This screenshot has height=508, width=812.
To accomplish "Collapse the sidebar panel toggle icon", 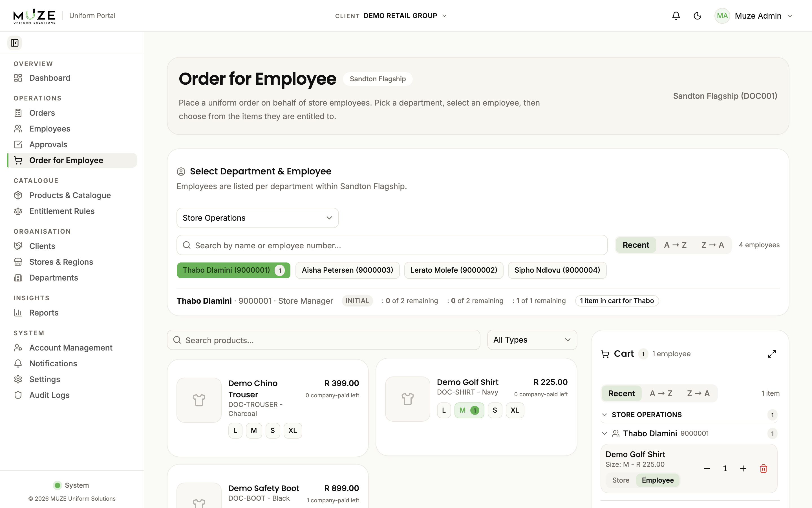I will pos(14,43).
